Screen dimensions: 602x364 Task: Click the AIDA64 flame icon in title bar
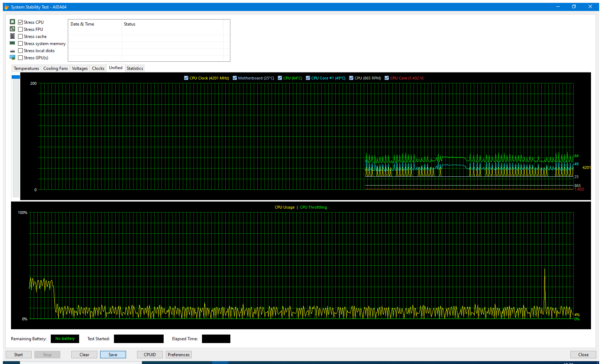tap(6, 7)
